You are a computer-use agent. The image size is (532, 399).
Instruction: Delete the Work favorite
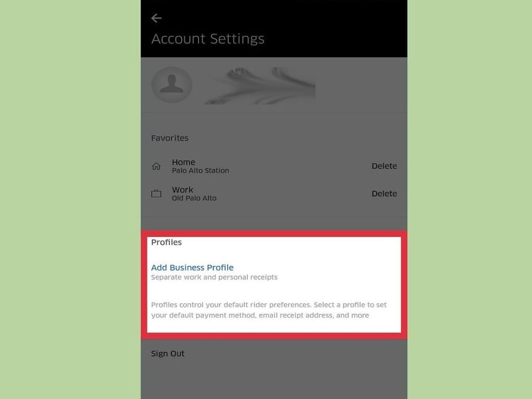384,193
